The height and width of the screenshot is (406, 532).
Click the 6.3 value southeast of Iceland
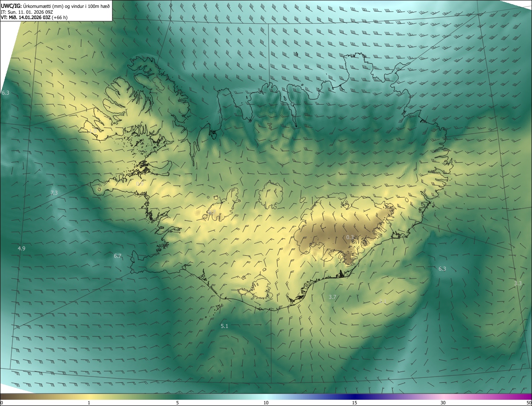(x=442, y=269)
